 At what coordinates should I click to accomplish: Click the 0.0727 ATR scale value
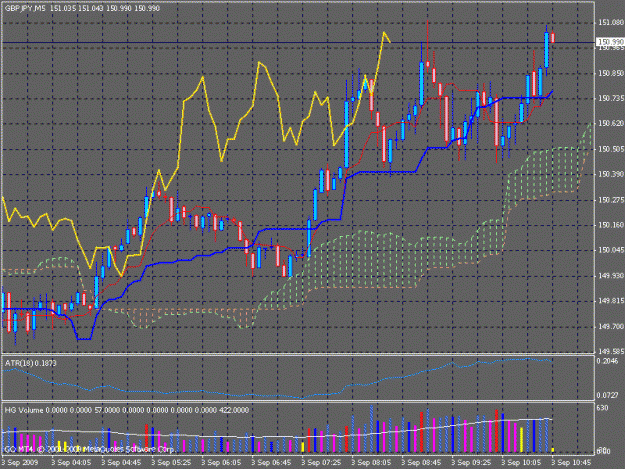607,395
